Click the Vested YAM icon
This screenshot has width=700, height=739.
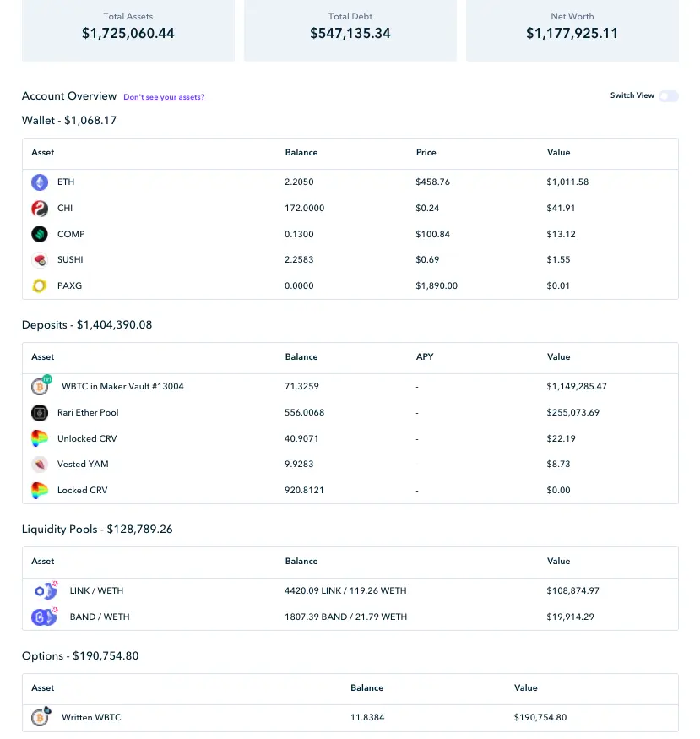tap(40, 465)
